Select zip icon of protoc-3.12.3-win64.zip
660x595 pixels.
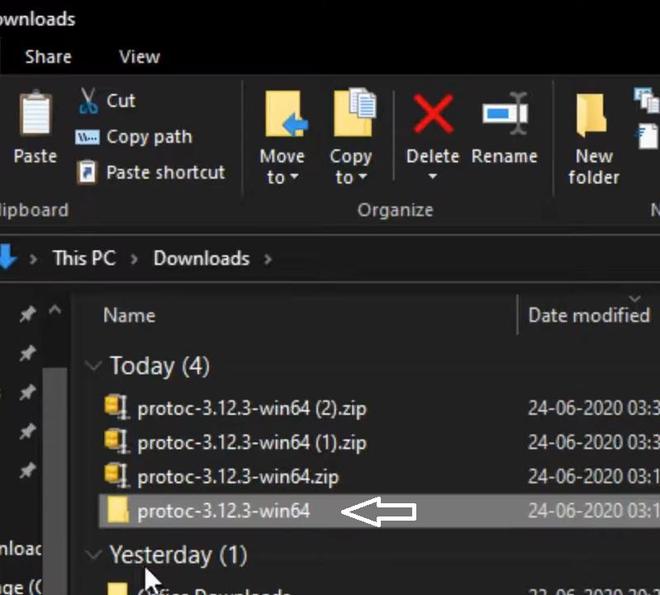click(116, 475)
